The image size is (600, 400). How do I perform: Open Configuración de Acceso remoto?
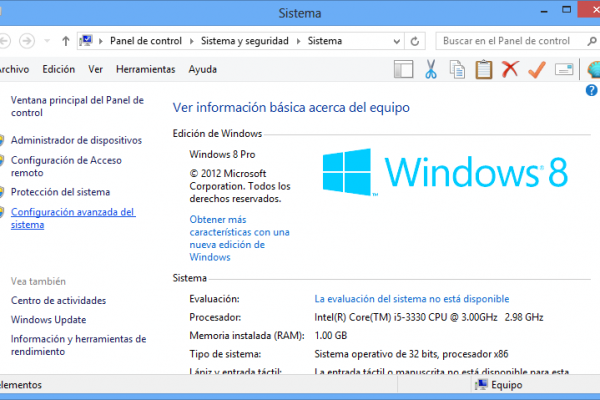click(x=66, y=167)
